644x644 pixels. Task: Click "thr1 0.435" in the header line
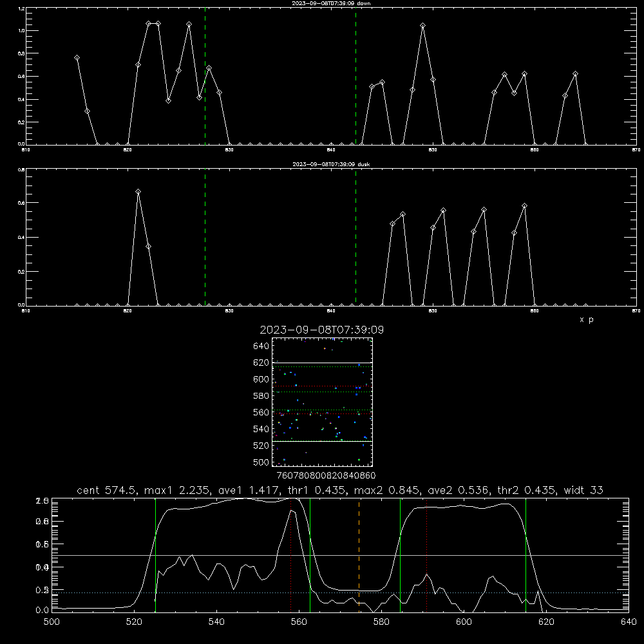(x=317, y=490)
